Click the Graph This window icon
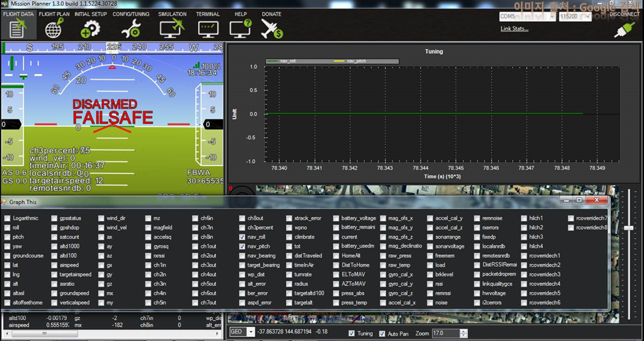The width and height of the screenshot is (644, 341). click(3, 202)
